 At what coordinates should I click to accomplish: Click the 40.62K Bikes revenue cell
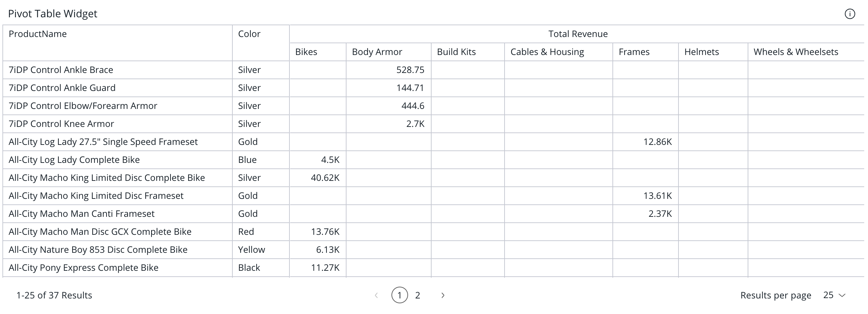coord(325,178)
